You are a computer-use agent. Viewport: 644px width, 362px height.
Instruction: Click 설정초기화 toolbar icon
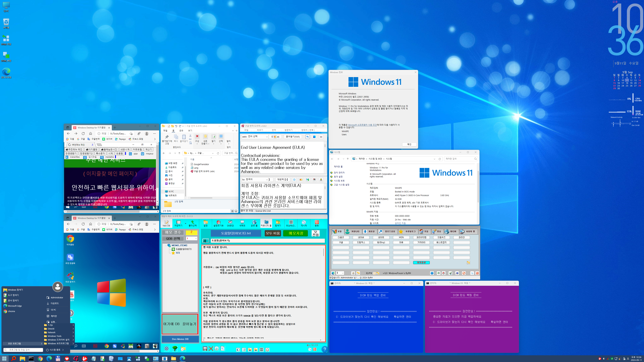(x=218, y=223)
